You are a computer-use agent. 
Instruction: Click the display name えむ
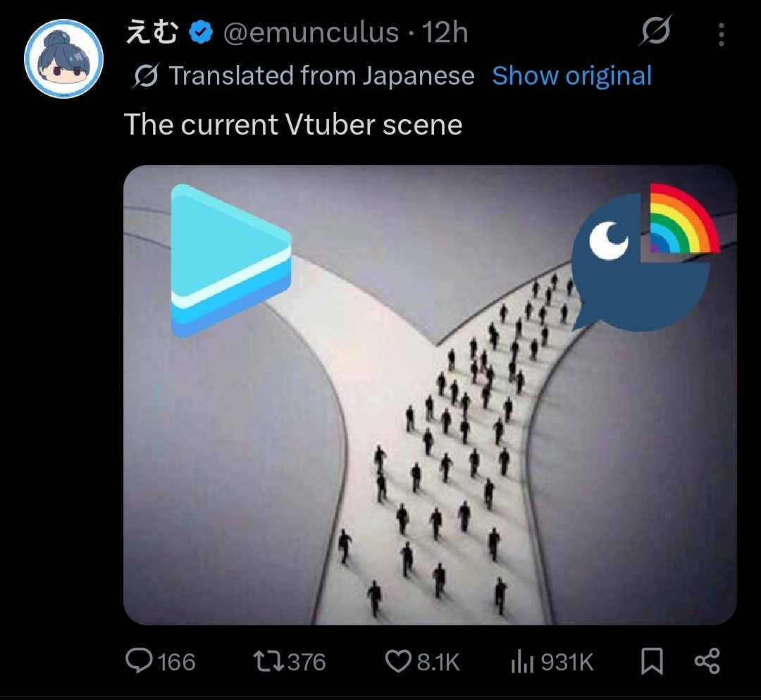[x=152, y=32]
